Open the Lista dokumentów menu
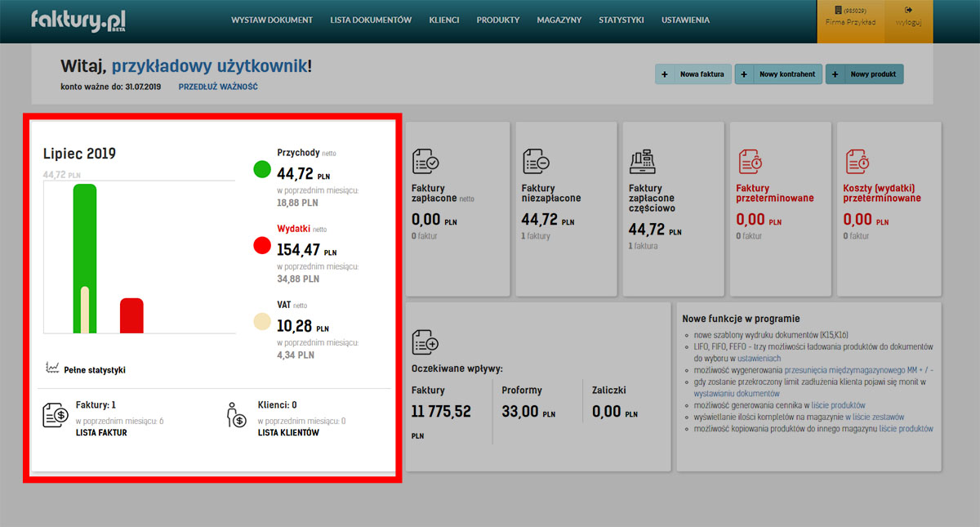Viewport: 980px width, 527px height. (x=371, y=20)
